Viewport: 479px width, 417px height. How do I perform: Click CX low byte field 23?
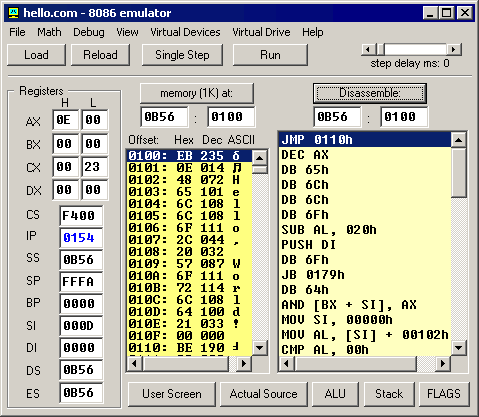(95, 167)
